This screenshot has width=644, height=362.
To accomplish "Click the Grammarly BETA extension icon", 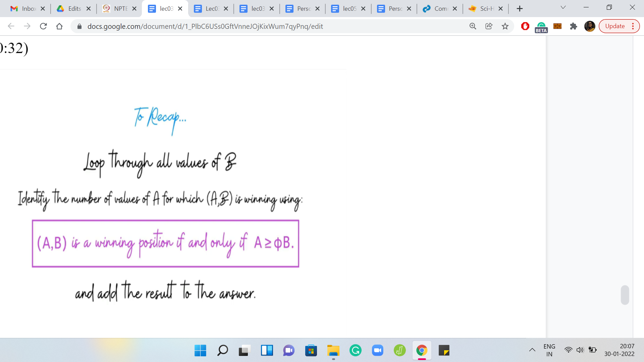I will [x=541, y=26].
